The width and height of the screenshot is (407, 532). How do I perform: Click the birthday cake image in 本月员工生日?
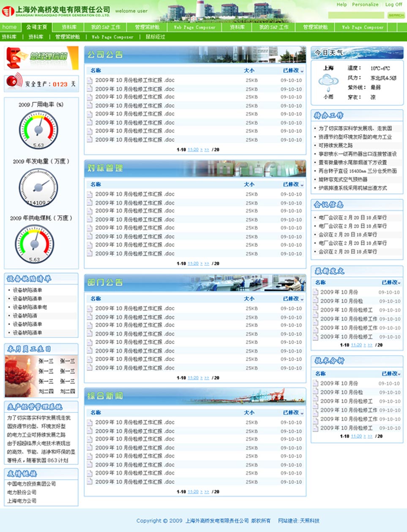[20, 376]
